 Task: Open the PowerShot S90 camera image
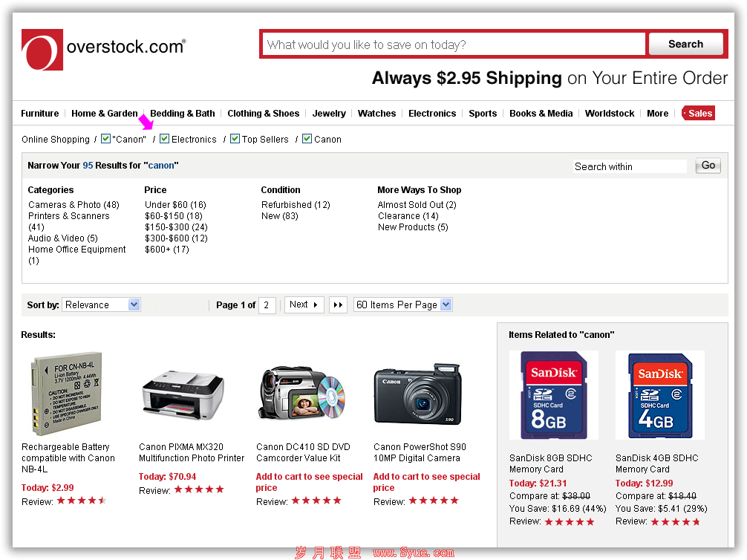[418, 394]
